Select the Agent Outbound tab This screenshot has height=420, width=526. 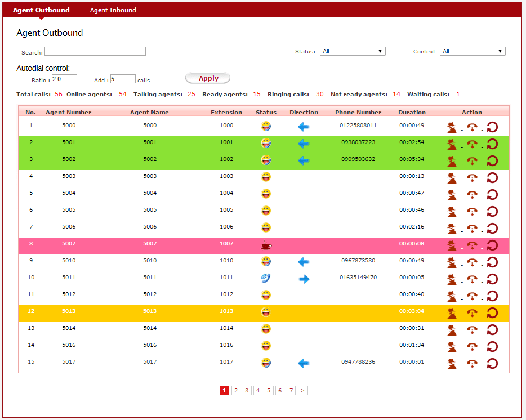click(41, 10)
